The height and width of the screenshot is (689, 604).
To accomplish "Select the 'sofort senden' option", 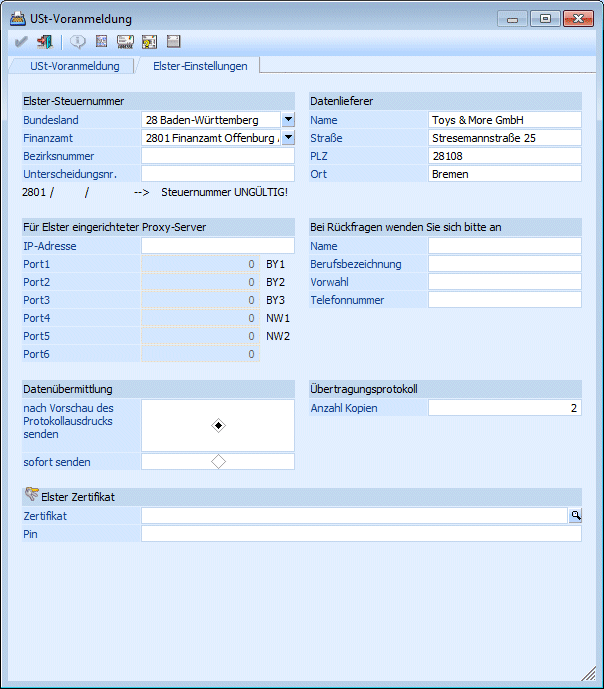I will click(218, 462).
